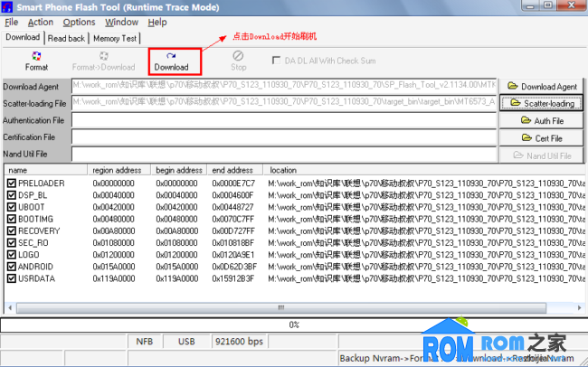This screenshot has width=588, height=367.
Task: Click the Nand Util File button
Action: [542, 155]
